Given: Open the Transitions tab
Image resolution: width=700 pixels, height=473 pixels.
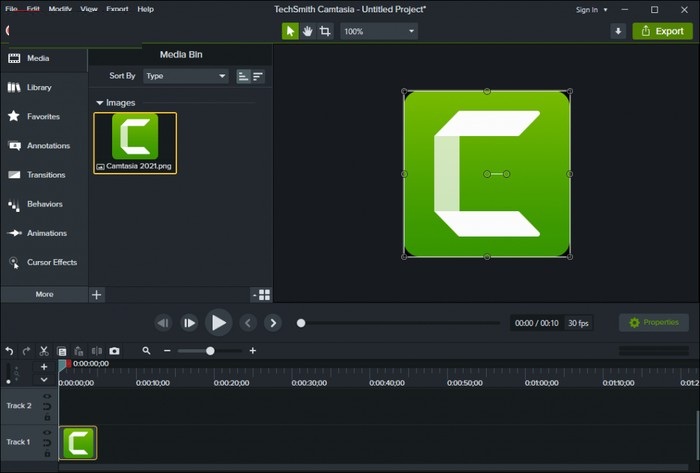Looking at the screenshot, I should [44, 175].
